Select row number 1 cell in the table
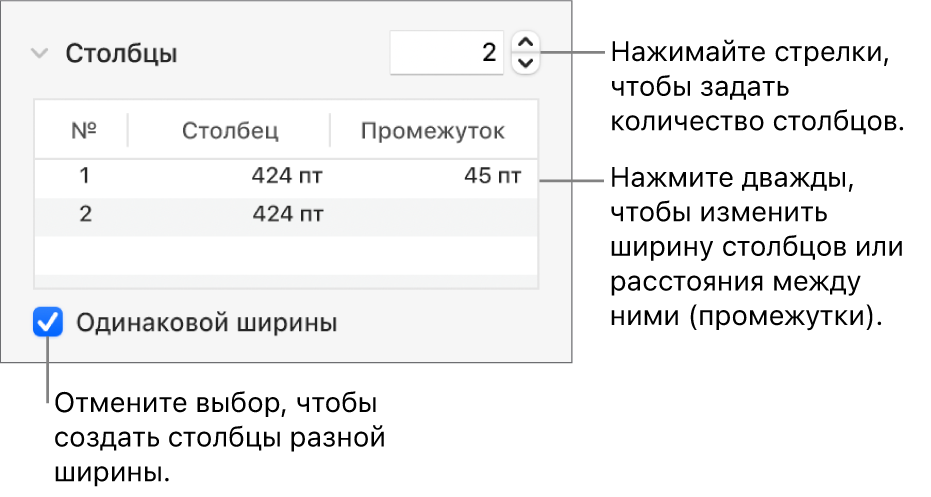The height and width of the screenshot is (497, 931). coord(85,177)
